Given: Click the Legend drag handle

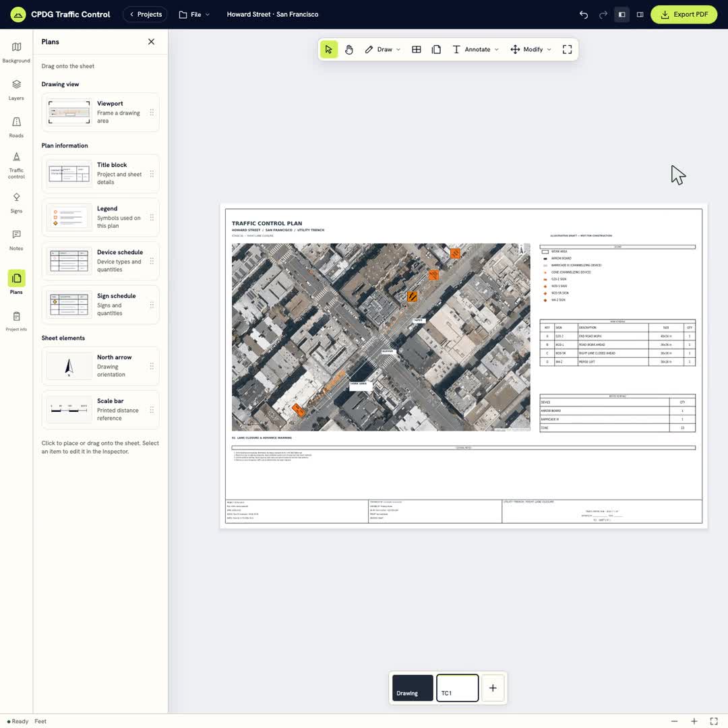Looking at the screenshot, I should 152,217.
